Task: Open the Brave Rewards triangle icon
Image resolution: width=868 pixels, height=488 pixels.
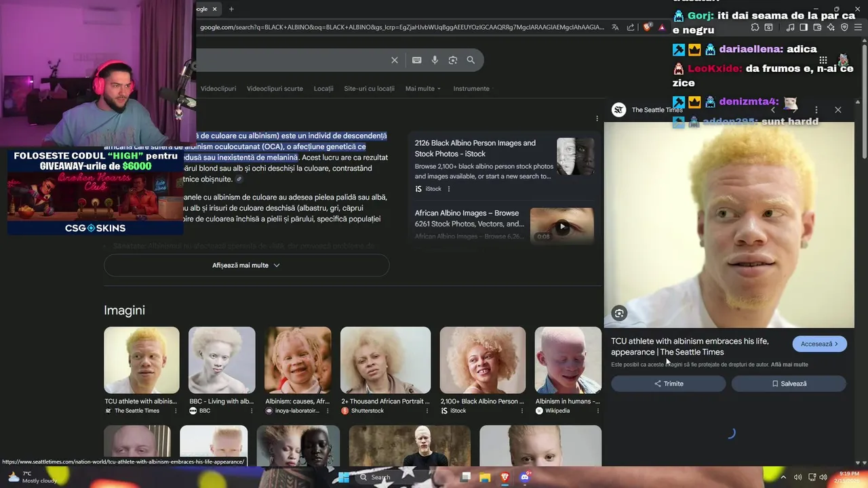Action: pyautogui.click(x=662, y=27)
